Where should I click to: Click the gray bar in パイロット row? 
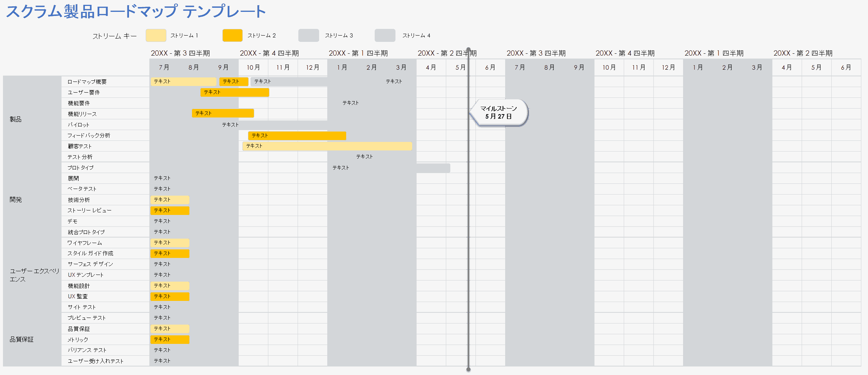click(x=282, y=125)
